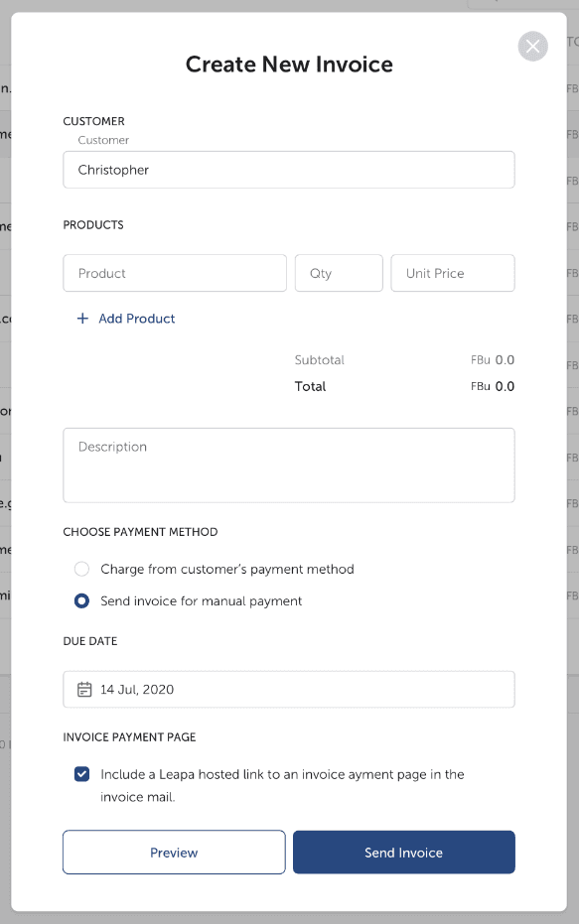The height and width of the screenshot is (924, 579).
Task: Click the plus icon next to Add Product
Action: 80,318
